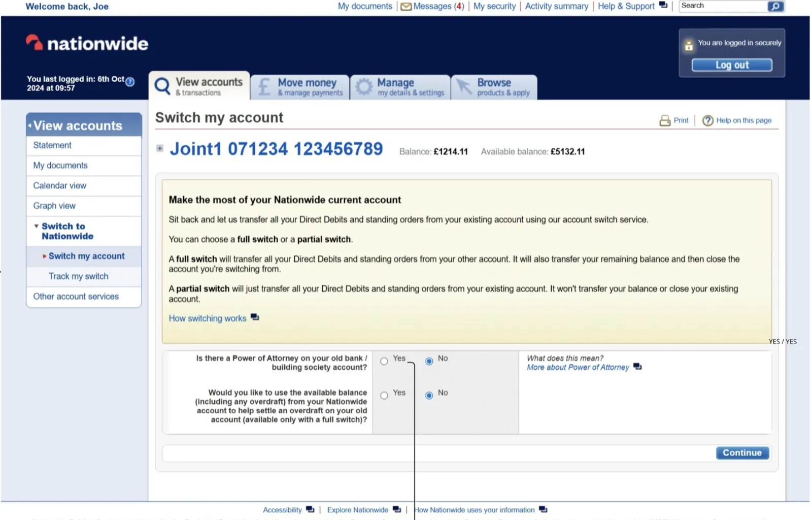This screenshot has height=520, width=812.
Task: Click the Joint1 071234 123456789 heading
Action: pyautogui.click(x=276, y=149)
